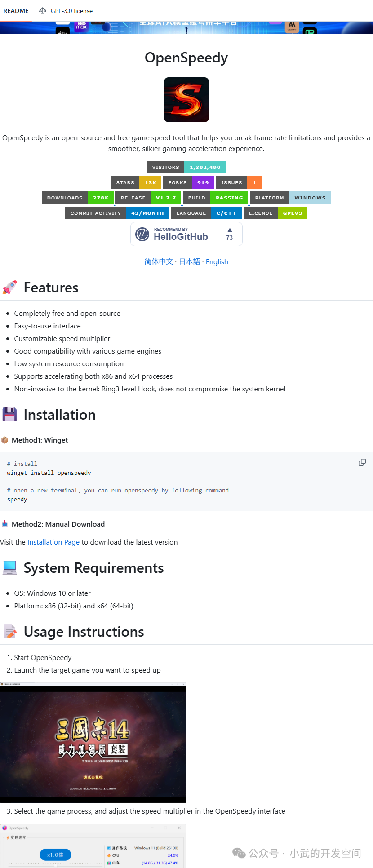Click the package emoji beside Method1: Winget
The width and height of the screenshot is (373, 868).
4,440
